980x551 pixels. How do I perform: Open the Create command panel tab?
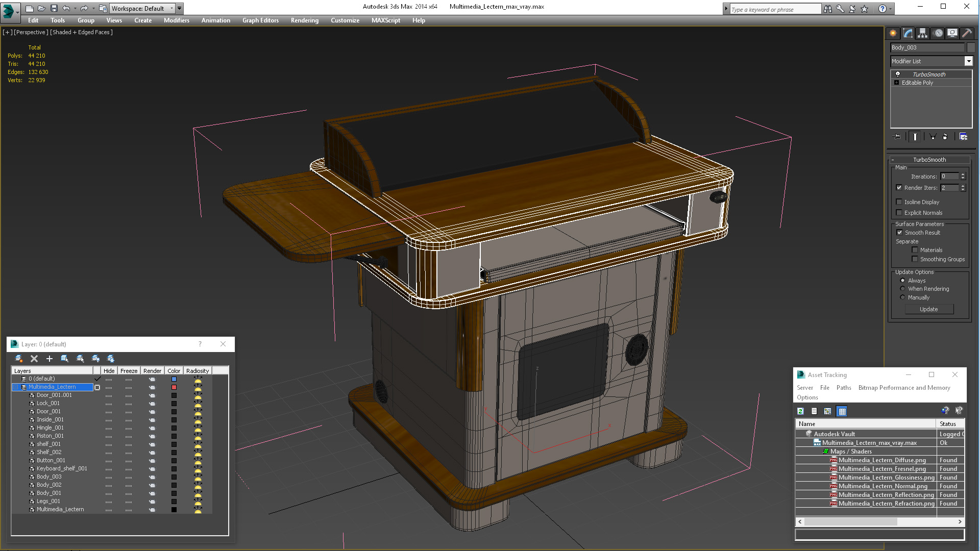[893, 33]
